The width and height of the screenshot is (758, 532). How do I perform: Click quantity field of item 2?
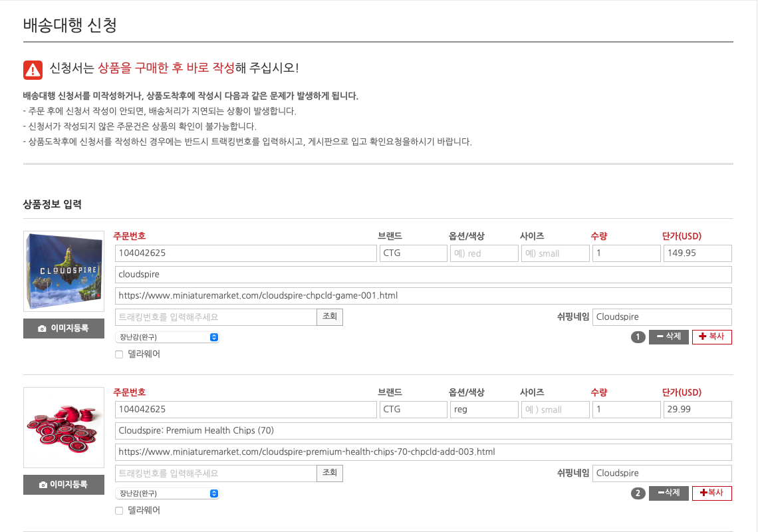(626, 410)
